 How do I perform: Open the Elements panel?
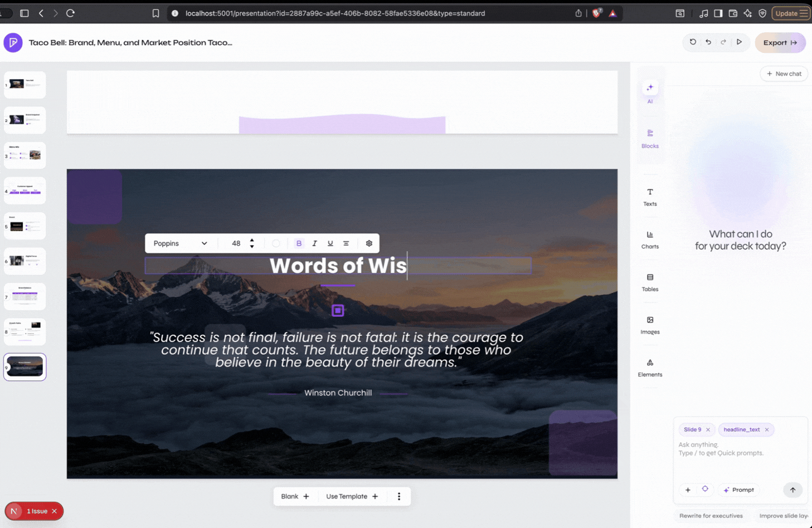[650, 368]
